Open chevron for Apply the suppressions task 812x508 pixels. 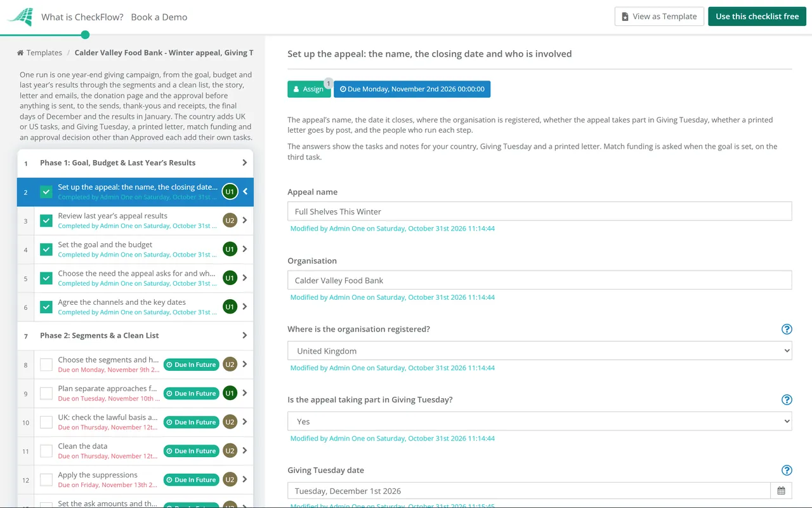[x=245, y=479]
